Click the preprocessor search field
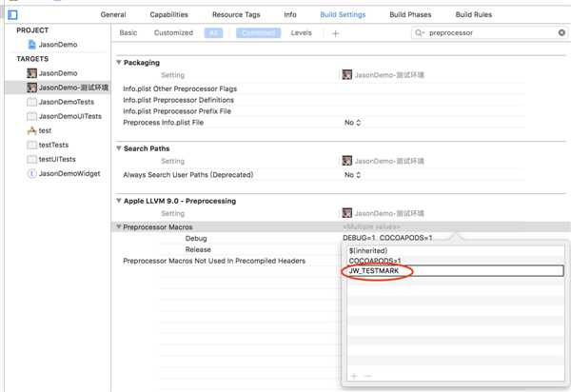Image resolution: width=571 pixels, height=392 pixels. pyautogui.click(x=490, y=32)
